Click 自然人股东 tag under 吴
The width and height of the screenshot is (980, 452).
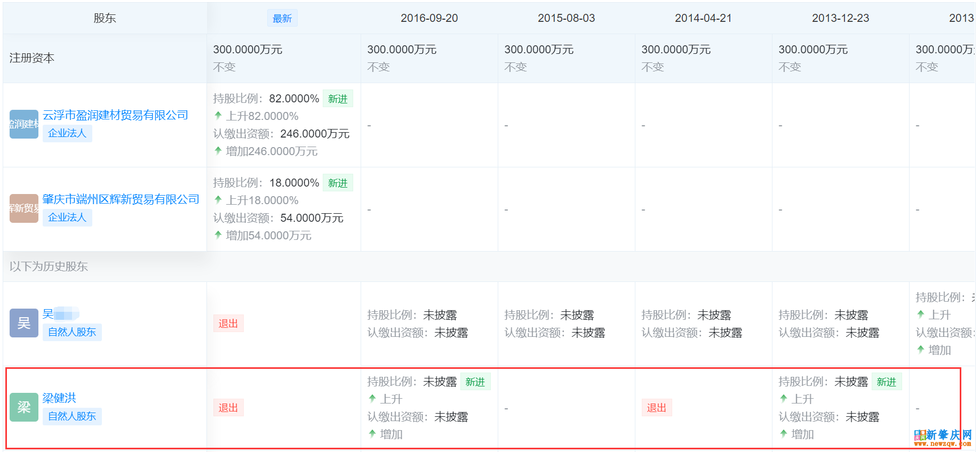coord(72,332)
